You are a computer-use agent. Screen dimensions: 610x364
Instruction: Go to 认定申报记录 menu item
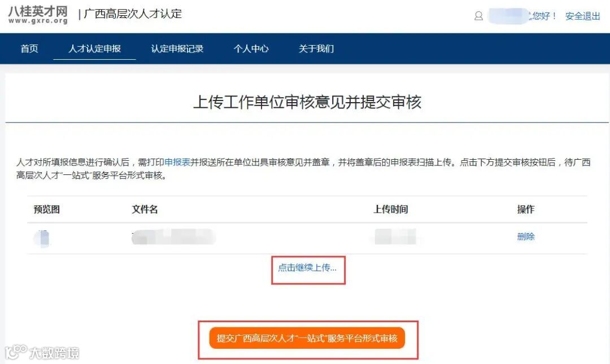coord(177,49)
